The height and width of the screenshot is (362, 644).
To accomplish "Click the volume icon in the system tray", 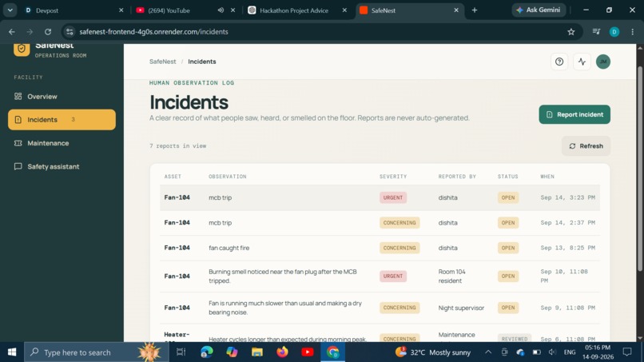I will pos(552,352).
